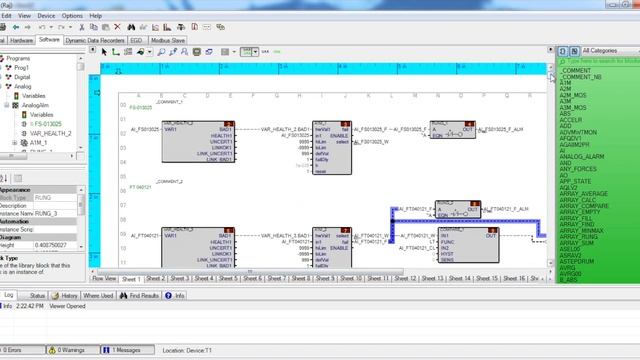Click the property pages icon beside sort
Viewport: 640px width, 360px height.
(18, 178)
